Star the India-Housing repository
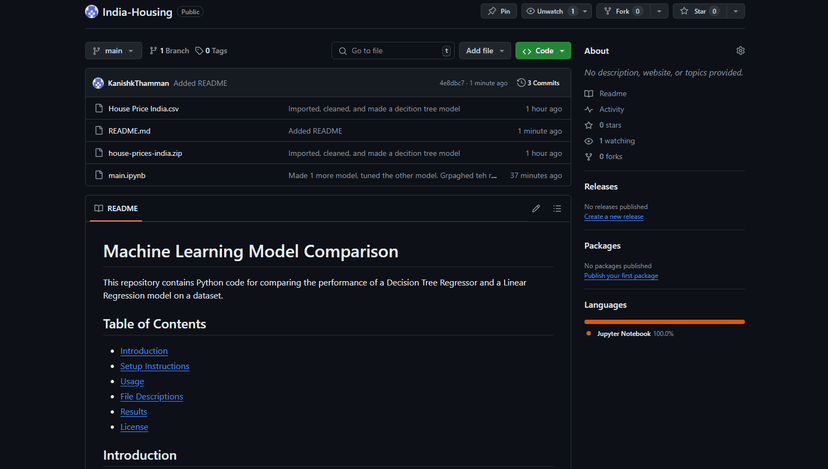Image resolution: width=828 pixels, height=469 pixels. pos(699,12)
